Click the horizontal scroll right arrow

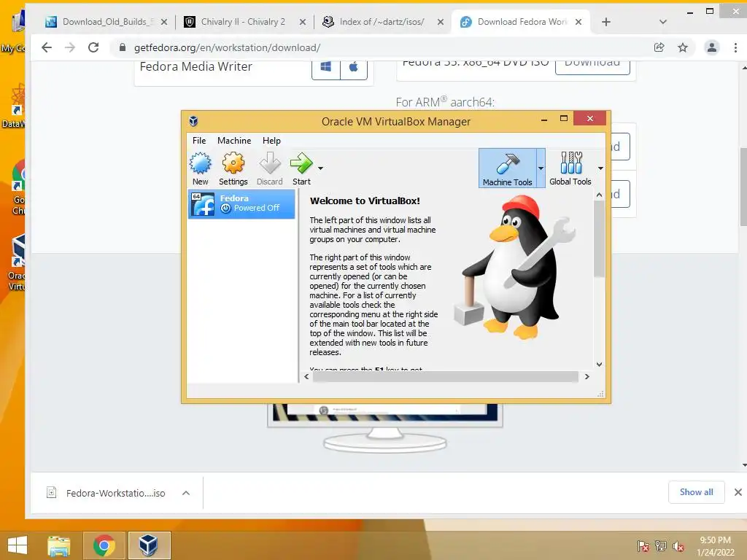click(587, 377)
